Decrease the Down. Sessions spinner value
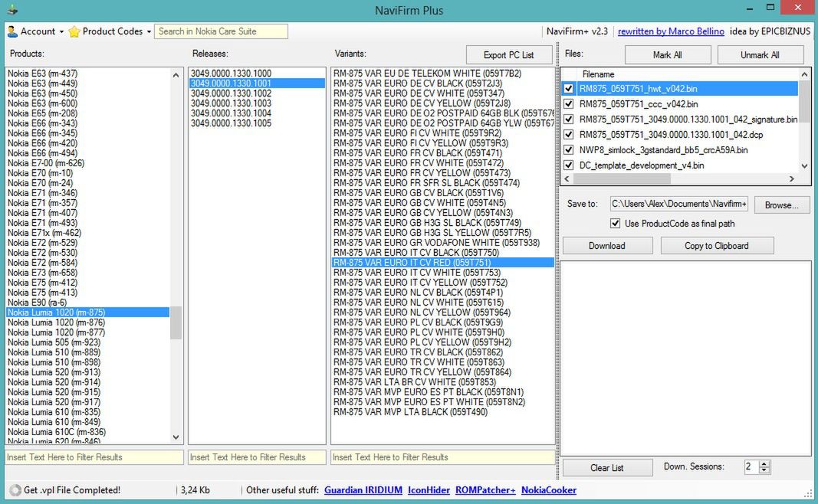Image resolution: width=818 pixels, height=504 pixels. (x=764, y=470)
